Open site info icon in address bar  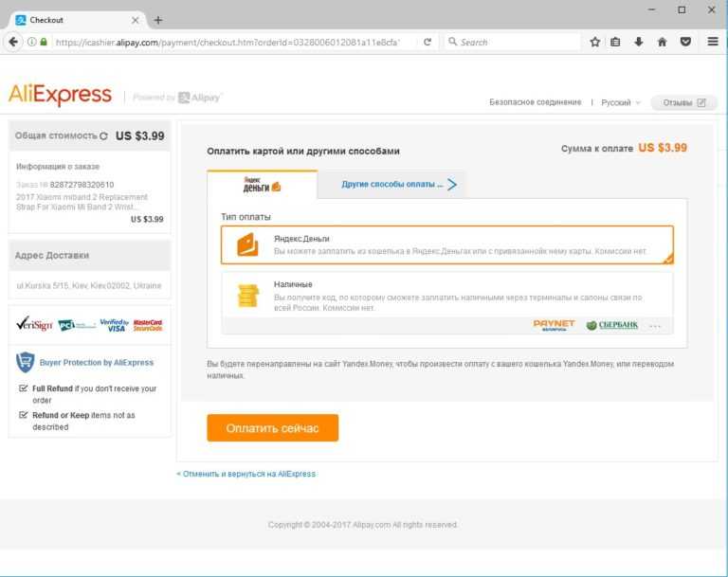pyautogui.click(x=31, y=42)
